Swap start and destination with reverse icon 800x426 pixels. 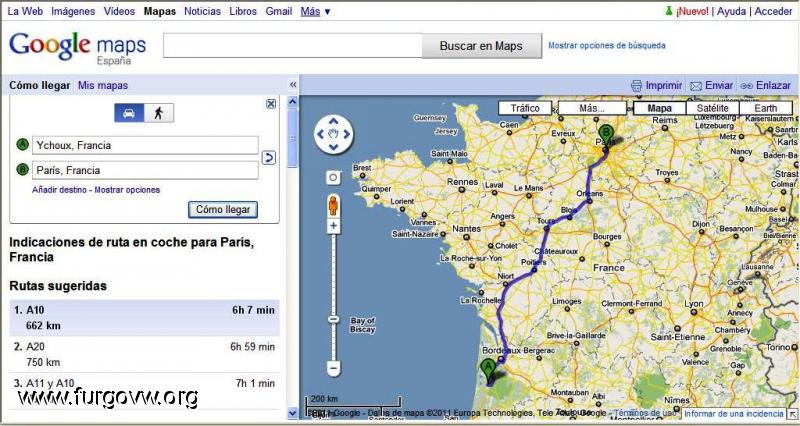[x=269, y=158]
